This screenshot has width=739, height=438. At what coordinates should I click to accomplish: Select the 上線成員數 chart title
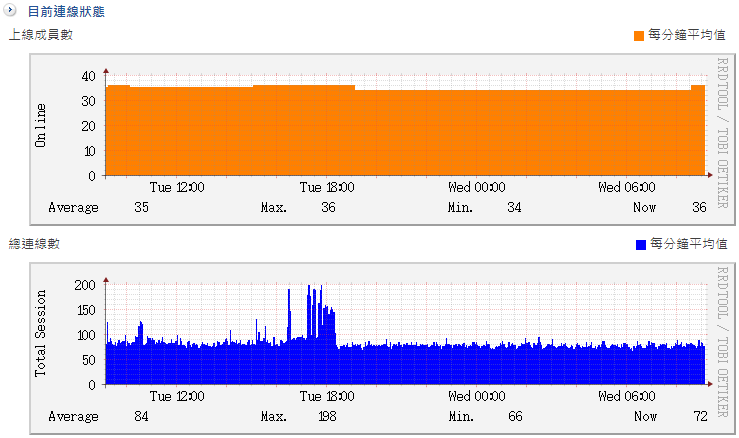tap(40, 35)
